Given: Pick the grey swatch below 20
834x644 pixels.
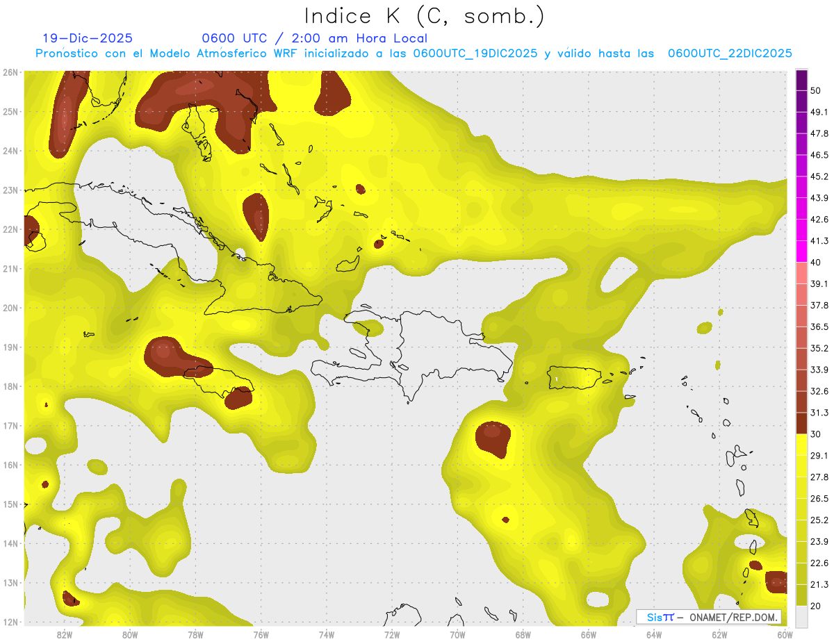Looking at the screenshot, I should pos(801,616).
